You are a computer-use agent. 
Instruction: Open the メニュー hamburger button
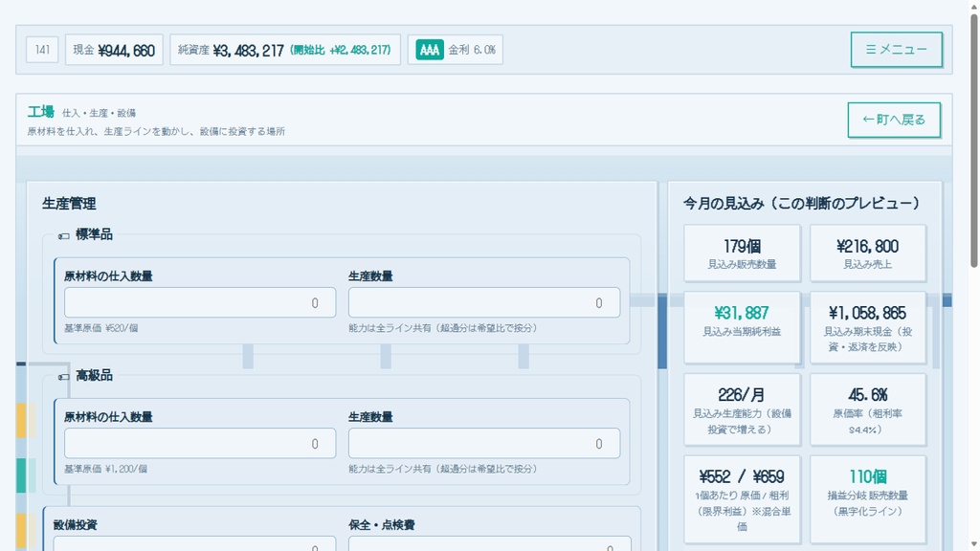896,50
